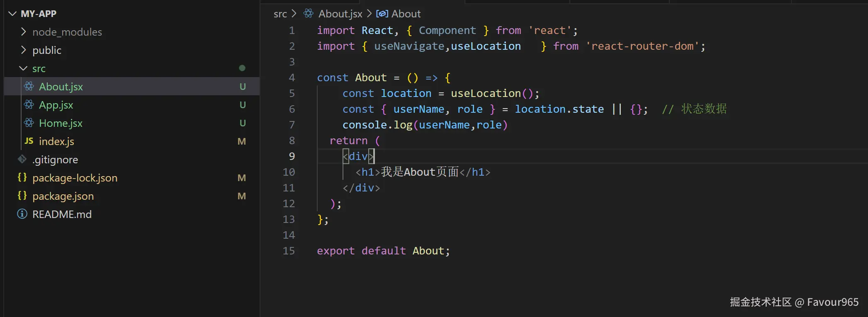Image resolution: width=868 pixels, height=317 pixels.
Task: Expand the public folder chevron
Action: (x=23, y=50)
